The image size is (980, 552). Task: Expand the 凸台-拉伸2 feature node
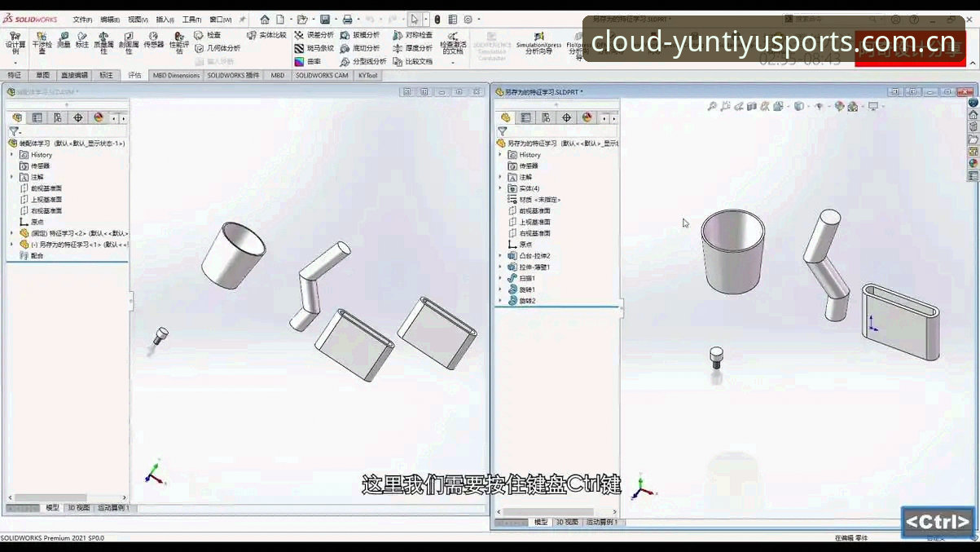click(501, 255)
